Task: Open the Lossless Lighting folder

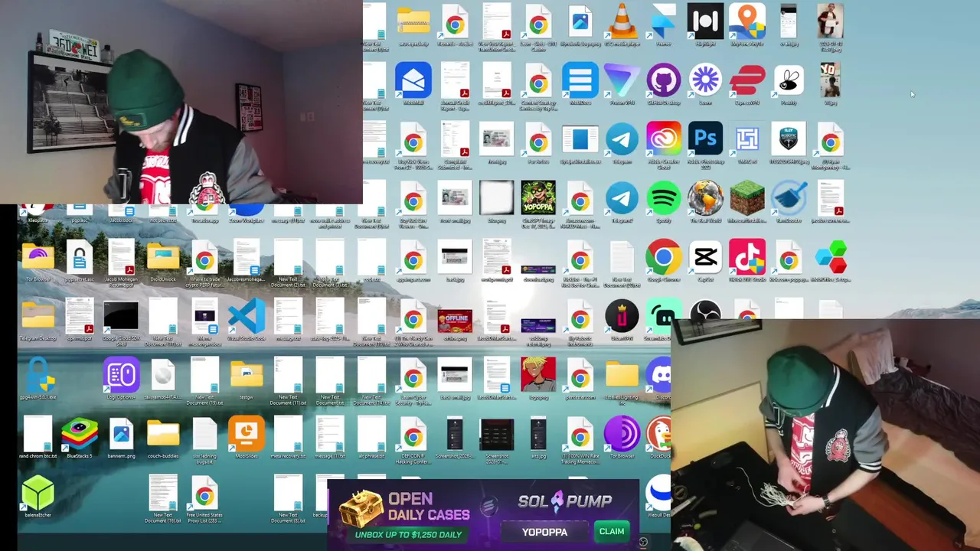Action: point(622,375)
